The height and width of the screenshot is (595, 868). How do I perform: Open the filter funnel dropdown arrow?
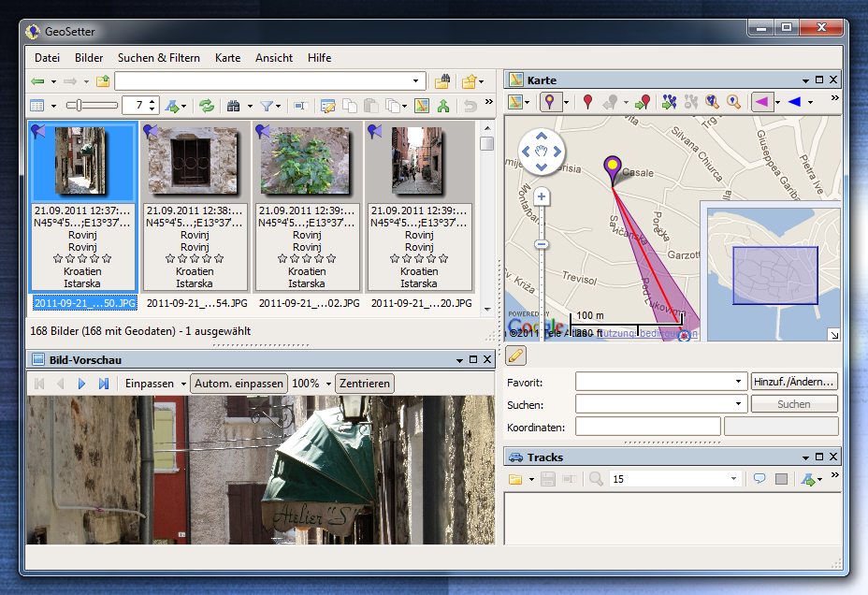[278, 106]
